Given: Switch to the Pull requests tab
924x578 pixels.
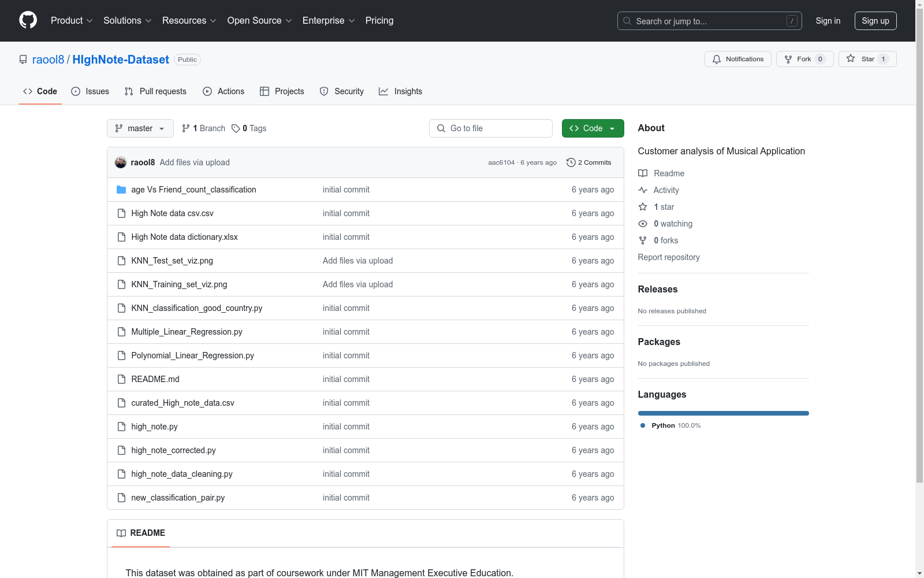Looking at the screenshot, I should (155, 91).
